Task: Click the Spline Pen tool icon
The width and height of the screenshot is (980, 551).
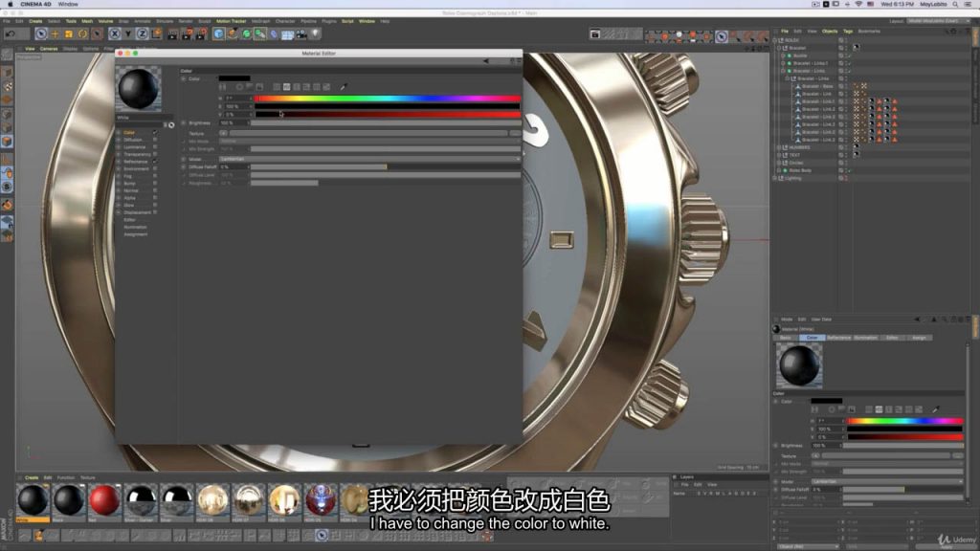Action: pos(233,34)
